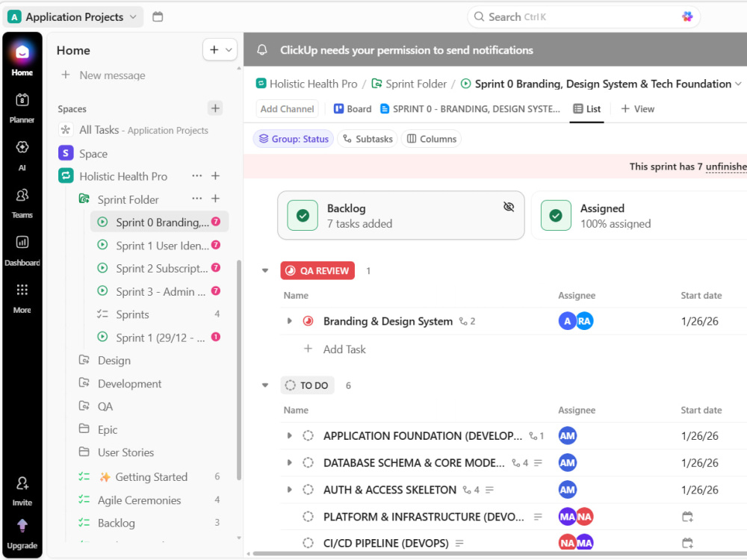Hide the Backlog card with eye-slash icon
This screenshot has width=747, height=560.
pyautogui.click(x=509, y=207)
